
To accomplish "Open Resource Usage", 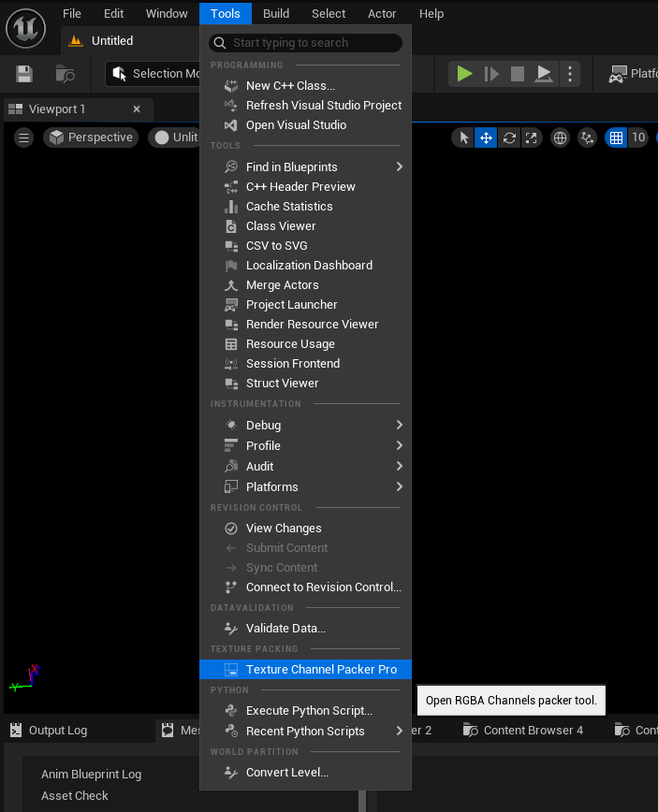I will pyautogui.click(x=306, y=344).
